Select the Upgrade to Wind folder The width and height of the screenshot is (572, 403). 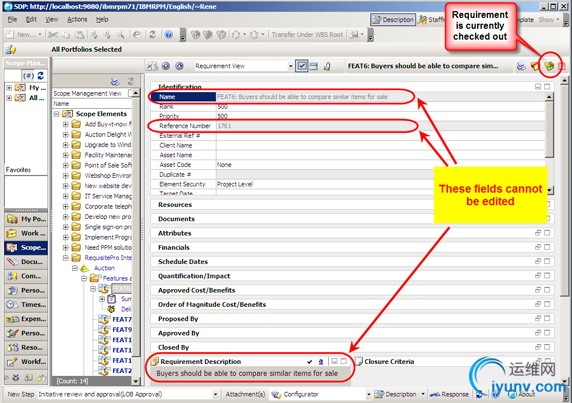(x=108, y=145)
